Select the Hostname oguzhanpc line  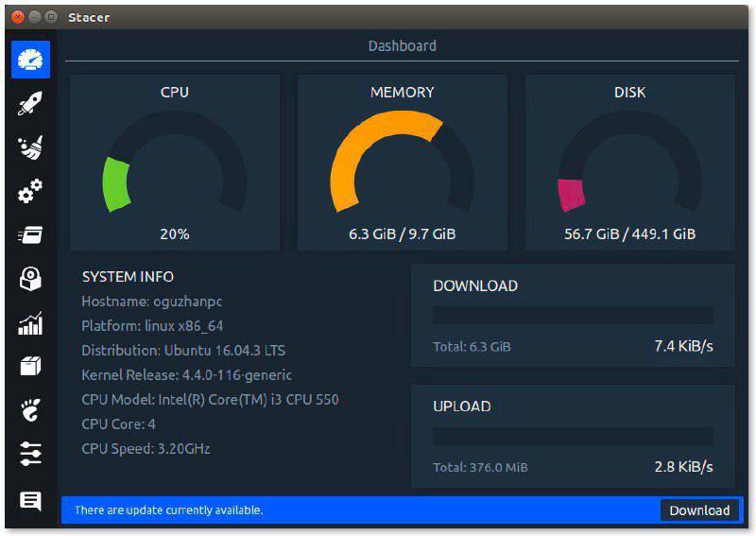[152, 302]
